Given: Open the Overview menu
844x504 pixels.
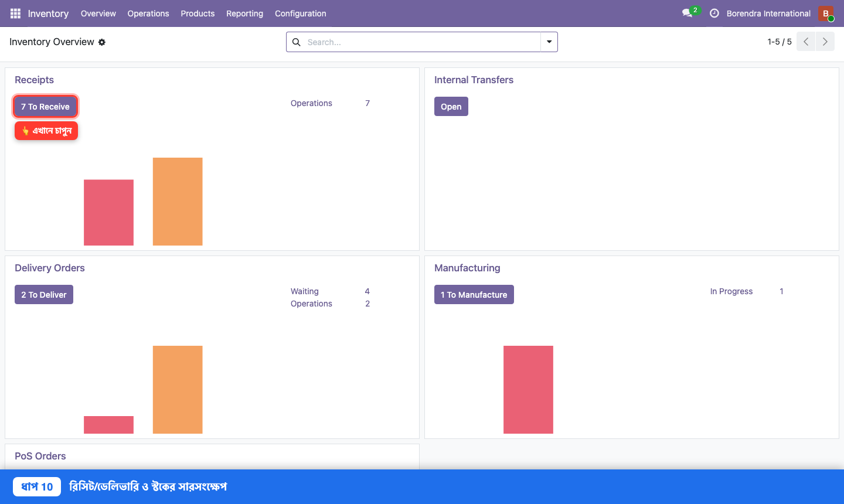Looking at the screenshot, I should [98, 13].
